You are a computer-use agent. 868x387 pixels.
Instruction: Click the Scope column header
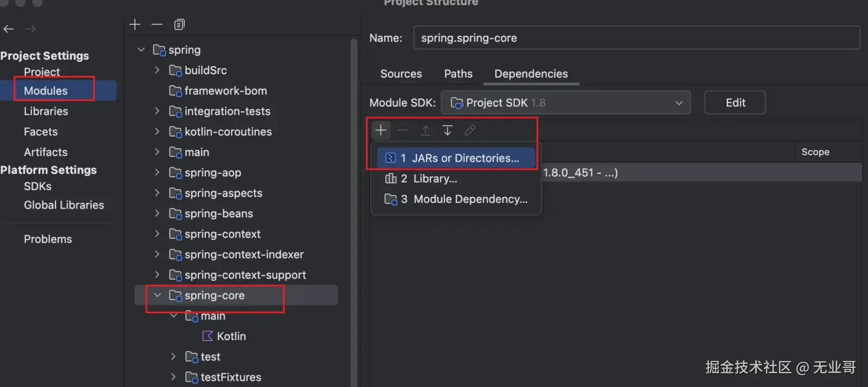coord(815,152)
